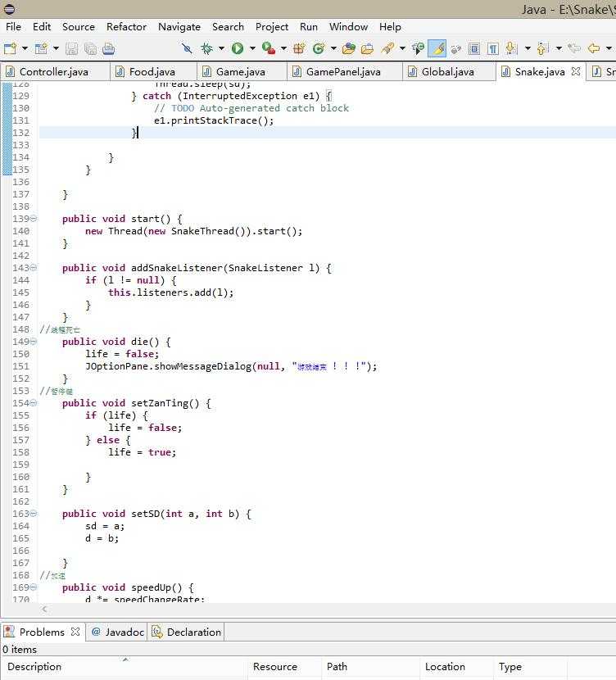Switch to Controller.java tab
Screen dimensions: 616x680
tap(54, 71)
